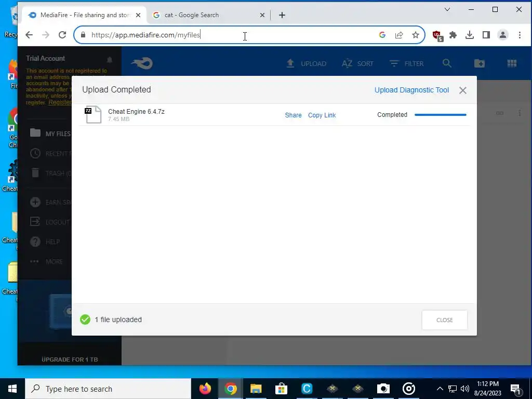This screenshot has height=399, width=532.
Task: Click the CLOSE button in upload dialog
Action: [x=445, y=320]
